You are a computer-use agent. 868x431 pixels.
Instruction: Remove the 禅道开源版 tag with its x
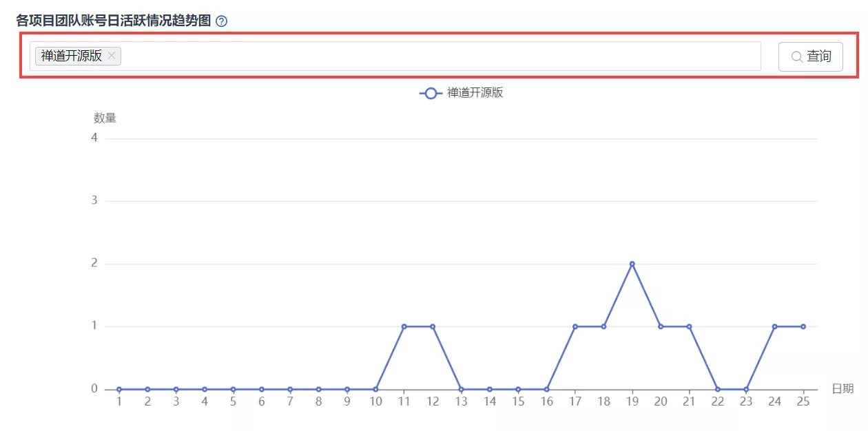tap(112, 56)
